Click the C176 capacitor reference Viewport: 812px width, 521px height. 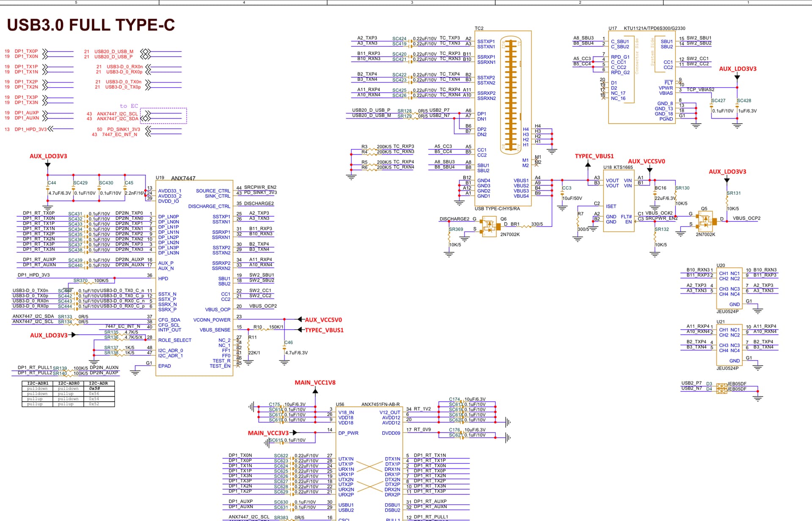tap(455, 430)
